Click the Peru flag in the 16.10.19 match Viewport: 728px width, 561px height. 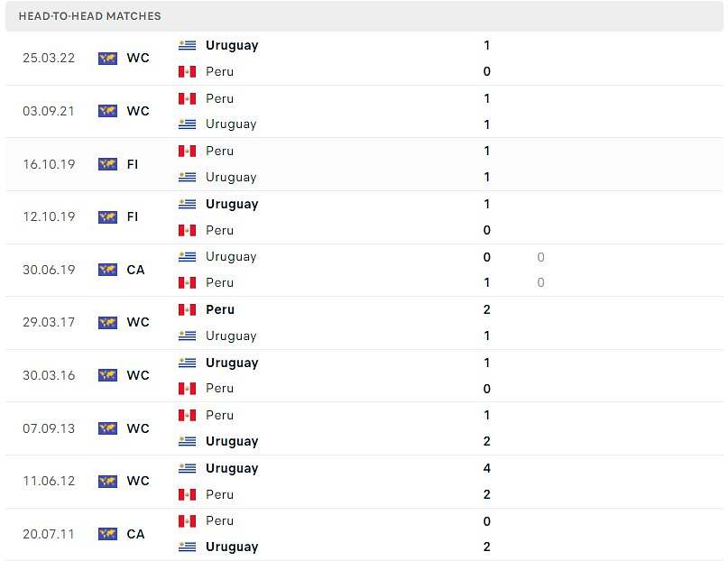click(187, 152)
